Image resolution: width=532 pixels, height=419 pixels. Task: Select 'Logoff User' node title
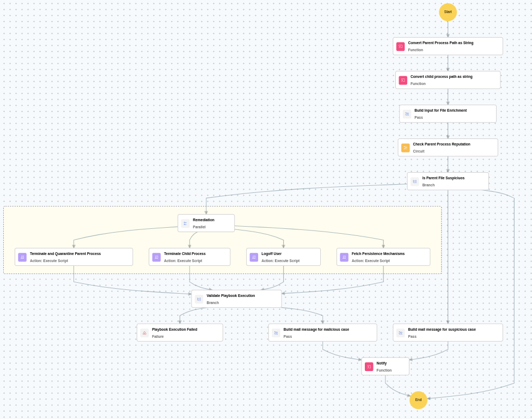pyautogui.click(x=271, y=254)
